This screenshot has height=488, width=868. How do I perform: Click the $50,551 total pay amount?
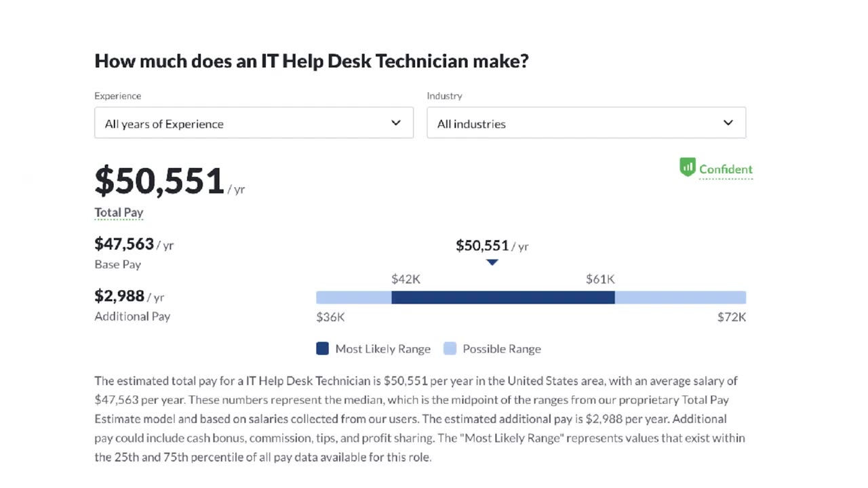tap(159, 181)
